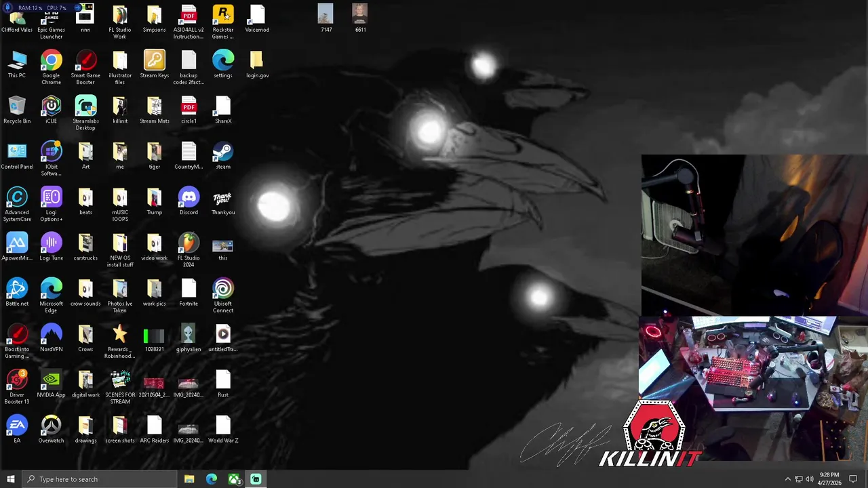The width and height of the screenshot is (868, 488).
Task: Open File Explorer from the taskbar
Action: click(189, 479)
